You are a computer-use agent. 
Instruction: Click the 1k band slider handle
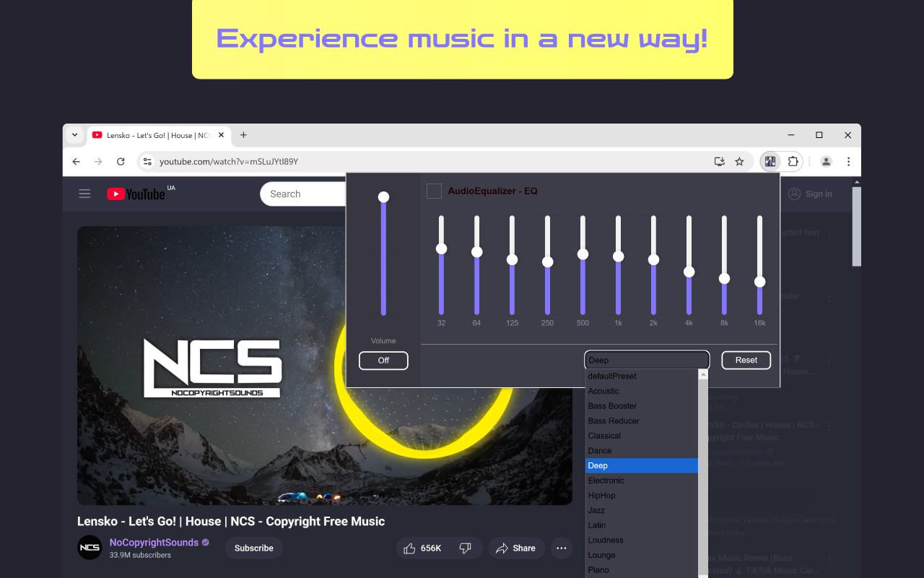pyautogui.click(x=618, y=256)
